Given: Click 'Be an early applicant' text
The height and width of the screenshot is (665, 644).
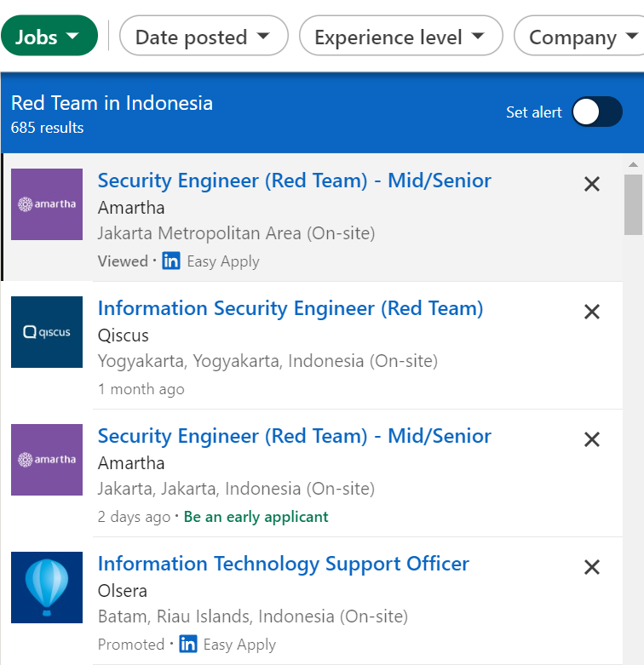Looking at the screenshot, I should 256,517.
